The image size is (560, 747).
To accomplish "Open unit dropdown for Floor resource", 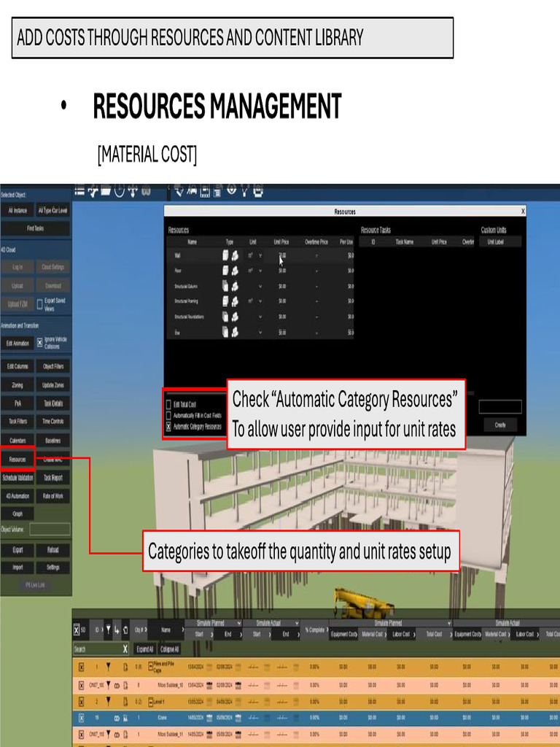I will pyautogui.click(x=260, y=271).
